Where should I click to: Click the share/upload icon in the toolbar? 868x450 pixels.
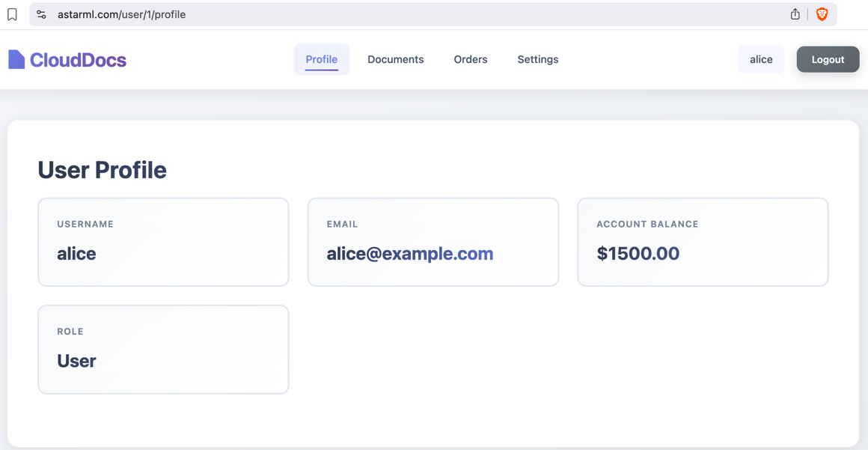795,13
